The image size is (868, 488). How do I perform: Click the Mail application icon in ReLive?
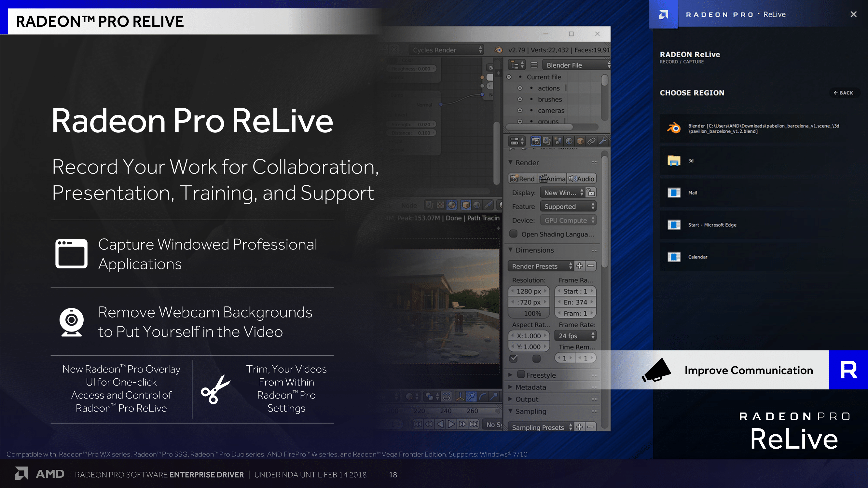674,193
